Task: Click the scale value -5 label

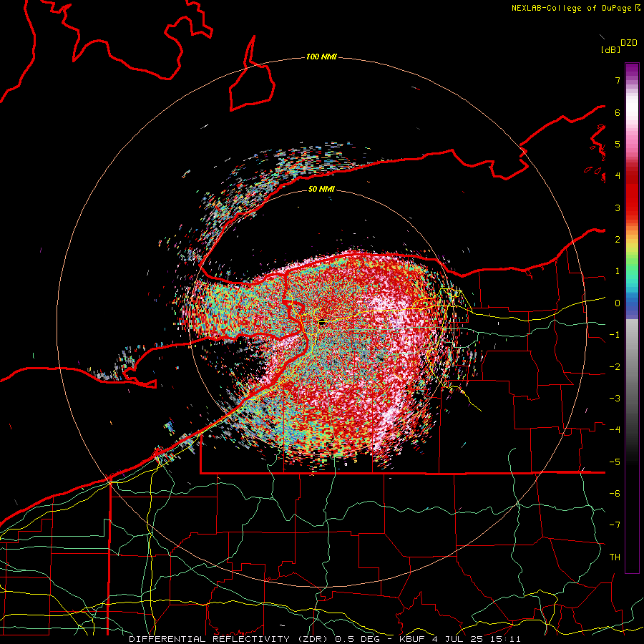Action: [615, 462]
